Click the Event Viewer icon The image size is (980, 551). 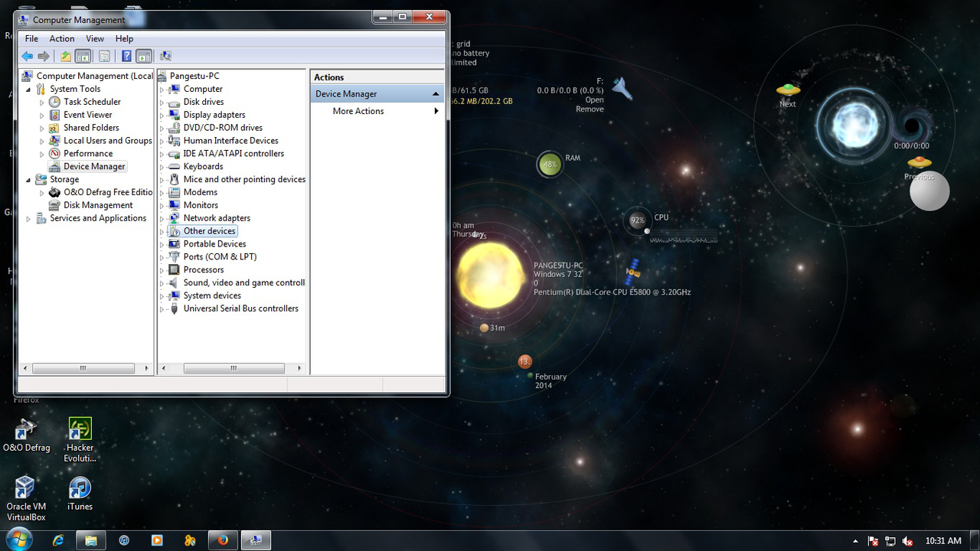click(54, 115)
